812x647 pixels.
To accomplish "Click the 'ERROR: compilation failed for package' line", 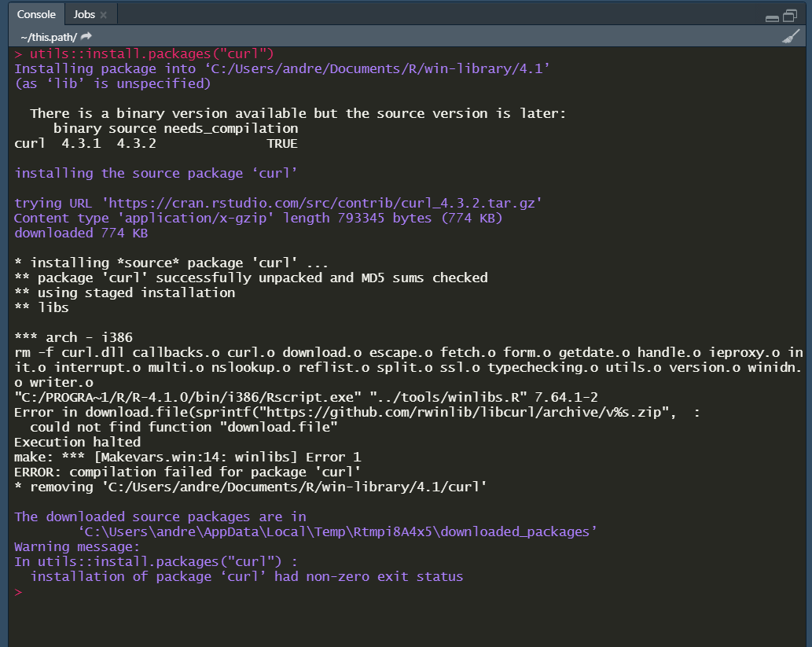I will click(x=187, y=472).
